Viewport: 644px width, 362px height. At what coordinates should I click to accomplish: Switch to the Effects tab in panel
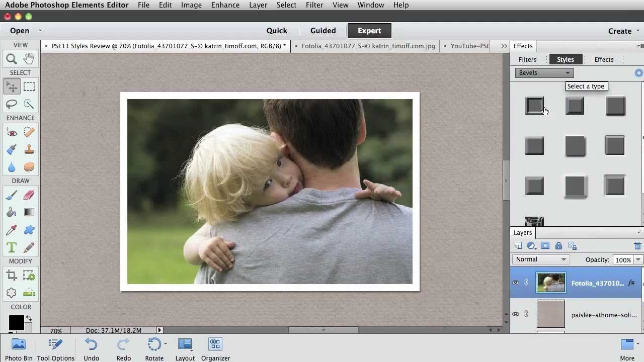click(x=604, y=59)
